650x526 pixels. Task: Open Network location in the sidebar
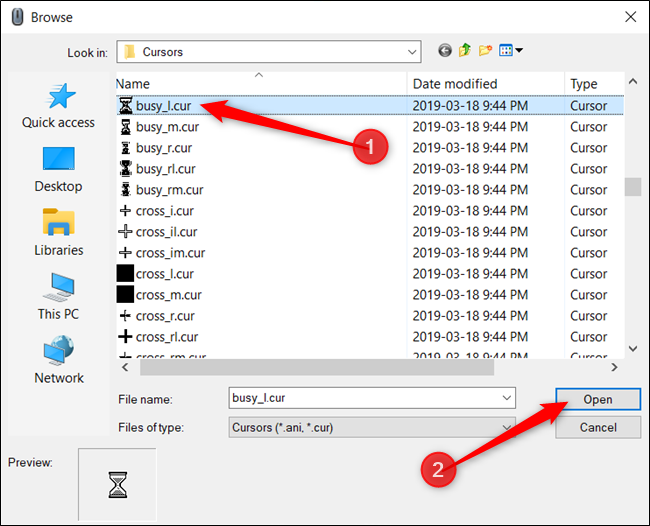pos(59,360)
